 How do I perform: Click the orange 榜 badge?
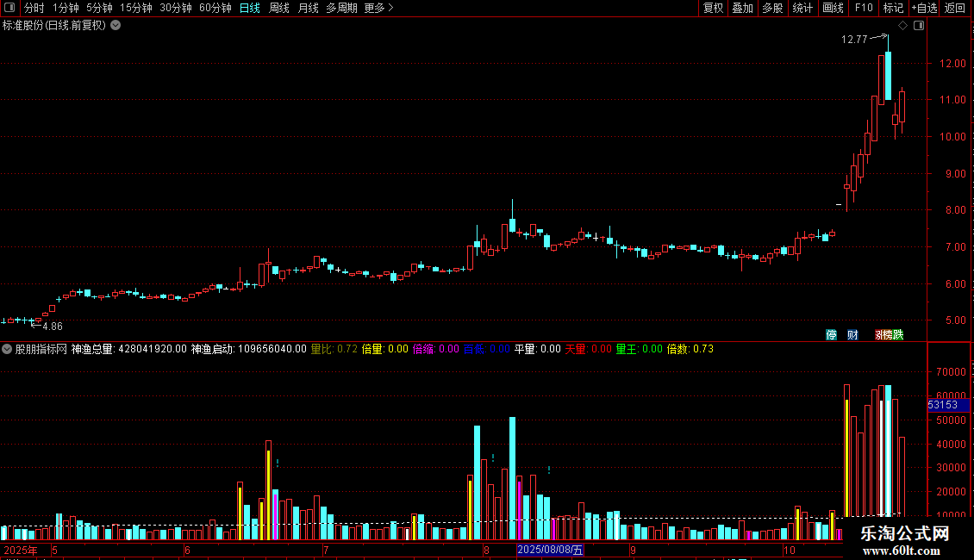click(x=887, y=334)
